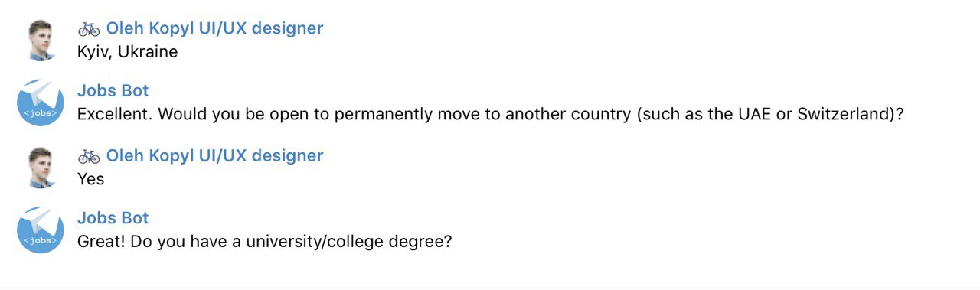
Task: Click Oleh Kopyl's avatar beside 'Yes' reply
Action: [x=40, y=167]
